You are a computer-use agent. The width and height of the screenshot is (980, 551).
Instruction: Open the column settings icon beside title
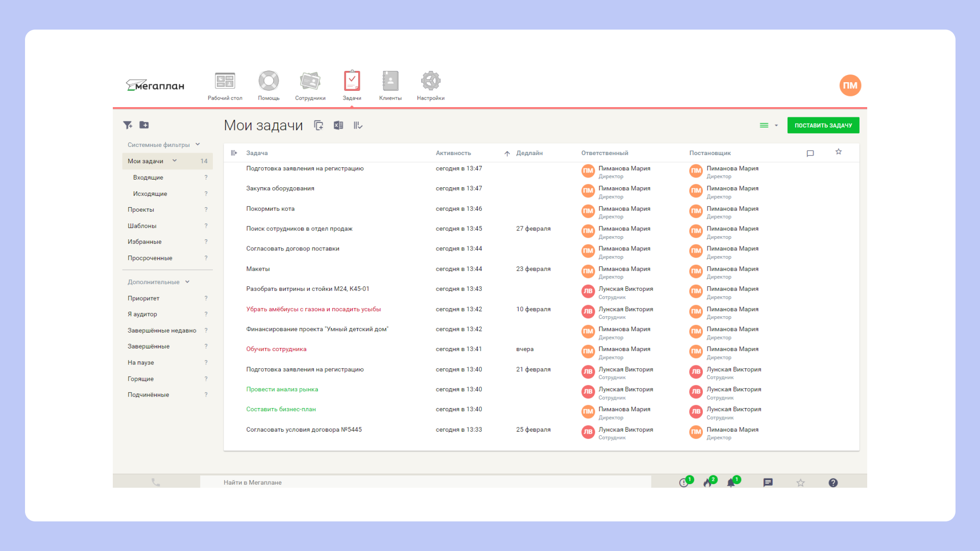(358, 126)
